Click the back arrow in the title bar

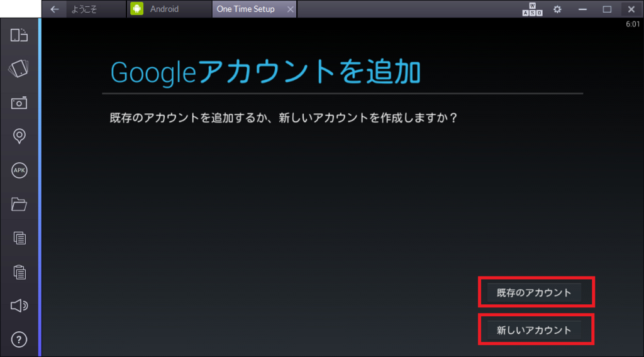[x=54, y=9]
